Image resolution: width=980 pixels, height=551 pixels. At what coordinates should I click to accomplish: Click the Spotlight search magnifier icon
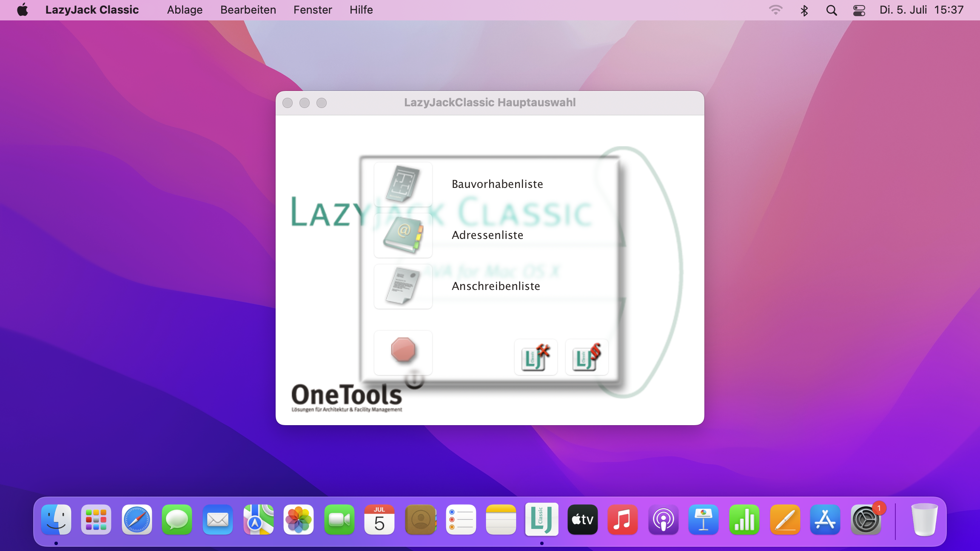[x=832, y=10]
